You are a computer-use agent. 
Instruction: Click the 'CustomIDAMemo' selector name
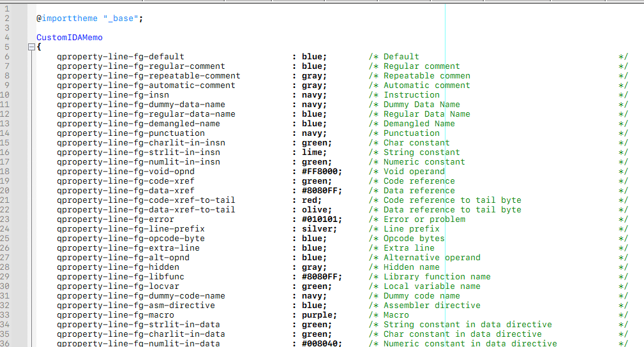(x=70, y=38)
